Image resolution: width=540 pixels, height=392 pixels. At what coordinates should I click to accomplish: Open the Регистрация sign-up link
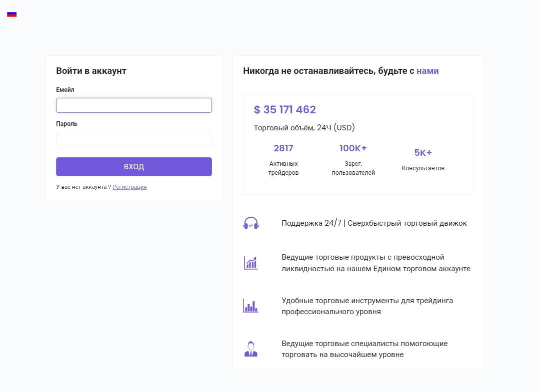(129, 187)
